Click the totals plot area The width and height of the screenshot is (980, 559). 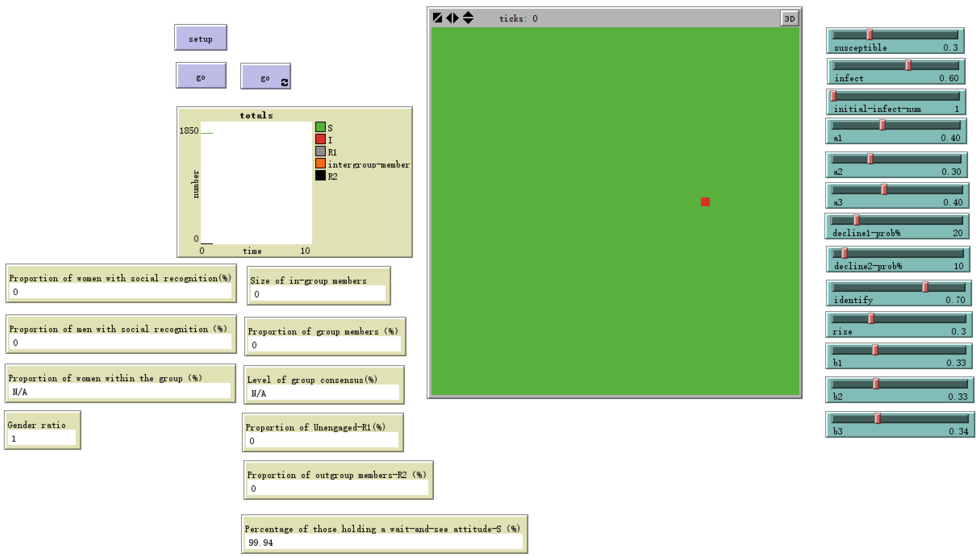point(256,183)
